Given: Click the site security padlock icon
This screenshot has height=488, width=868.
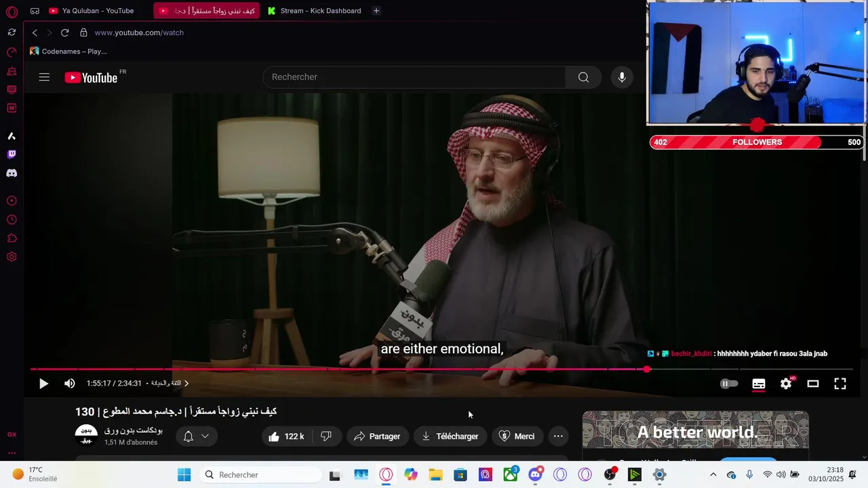Looking at the screenshot, I should pos(83,33).
